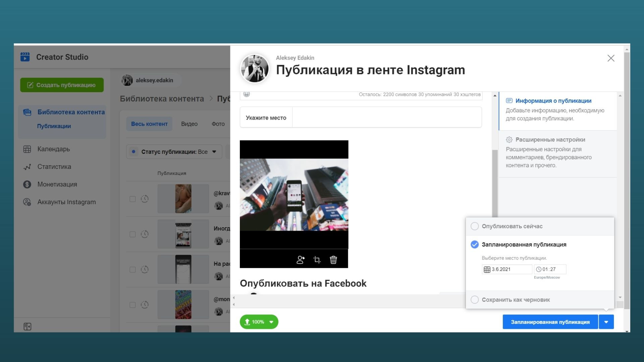Click the upload arrow icon in 100% button
The height and width of the screenshot is (362, 644).
(x=247, y=322)
